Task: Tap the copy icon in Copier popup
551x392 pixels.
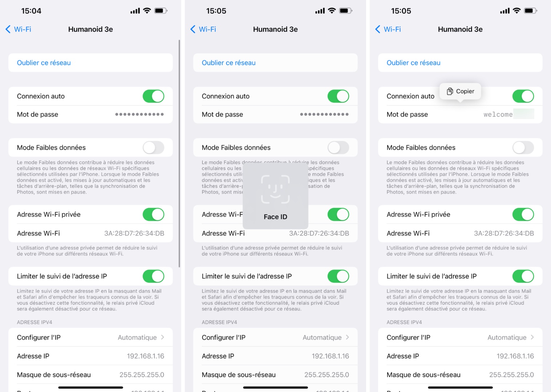Action: pos(450,91)
